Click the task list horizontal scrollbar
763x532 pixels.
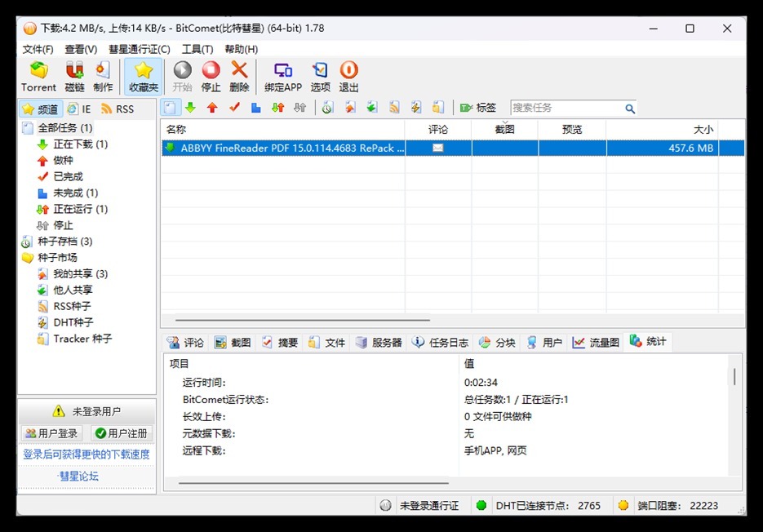tap(302, 321)
